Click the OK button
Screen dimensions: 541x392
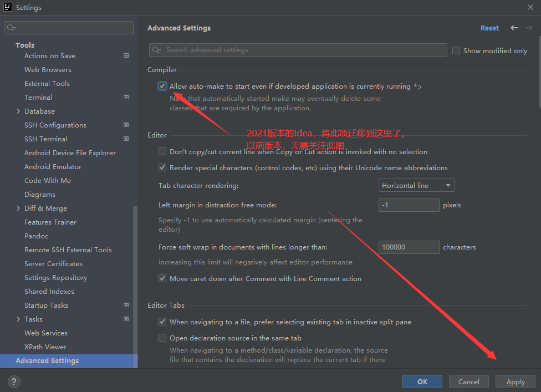(422, 381)
